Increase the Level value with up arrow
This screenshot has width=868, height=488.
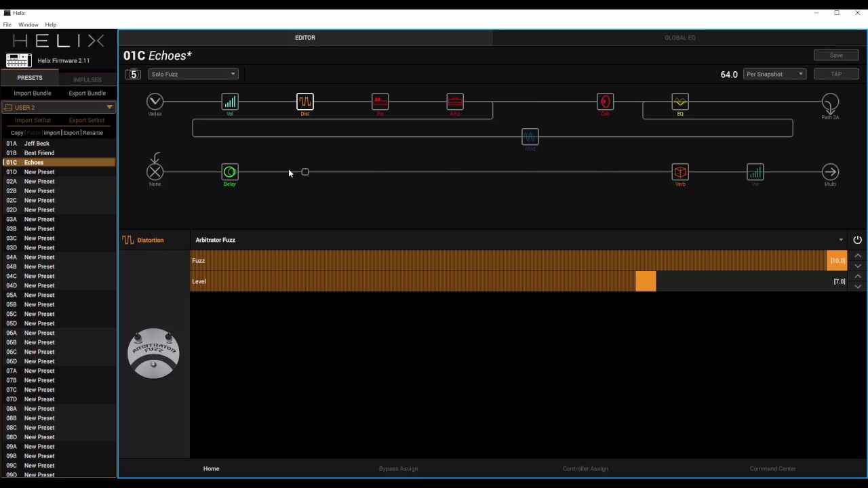pyautogui.click(x=858, y=277)
